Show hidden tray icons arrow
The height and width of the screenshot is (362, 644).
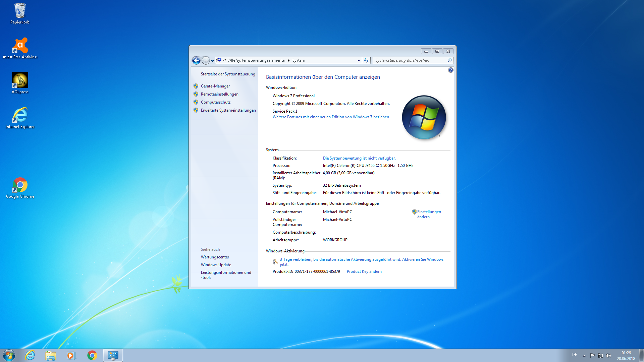[x=584, y=356]
